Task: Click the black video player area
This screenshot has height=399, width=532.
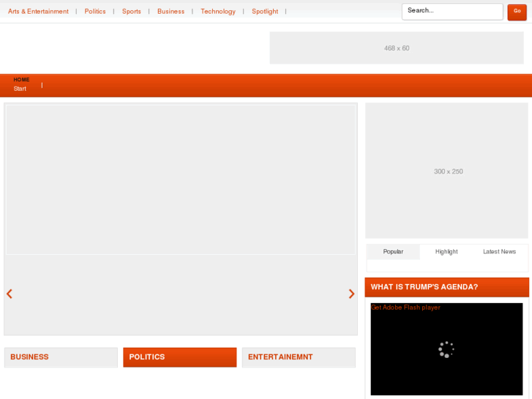Action: [446, 349]
